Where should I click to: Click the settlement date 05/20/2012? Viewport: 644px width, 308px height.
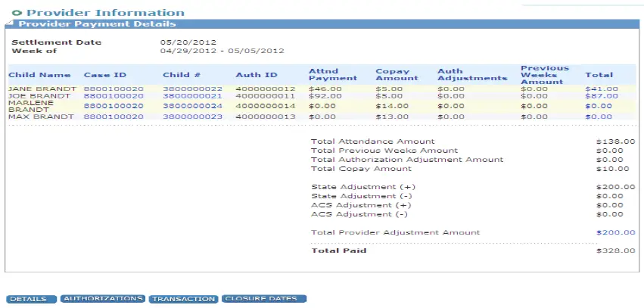pyautogui.click(x=188, y=42)
